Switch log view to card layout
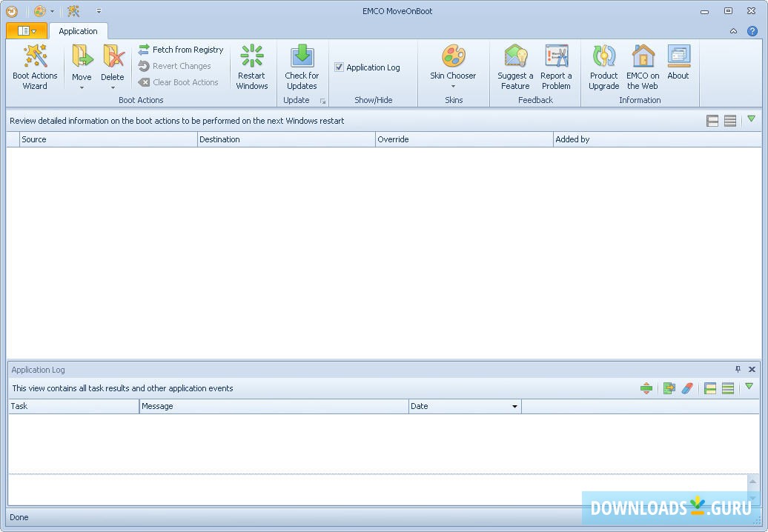This screenshot has height=532, width=768. pyautogui.click(x=710, y=388)
